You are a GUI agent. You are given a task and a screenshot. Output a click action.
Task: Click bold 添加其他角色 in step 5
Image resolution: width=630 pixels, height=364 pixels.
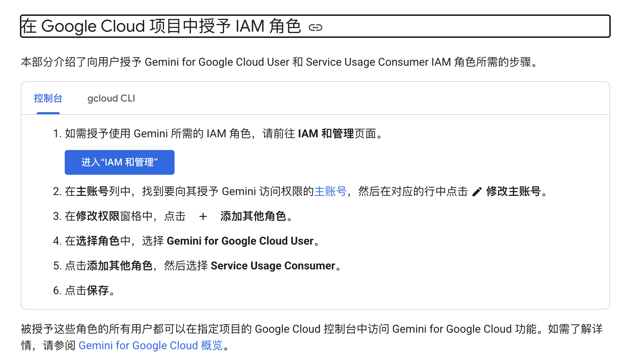pos(119,266)
